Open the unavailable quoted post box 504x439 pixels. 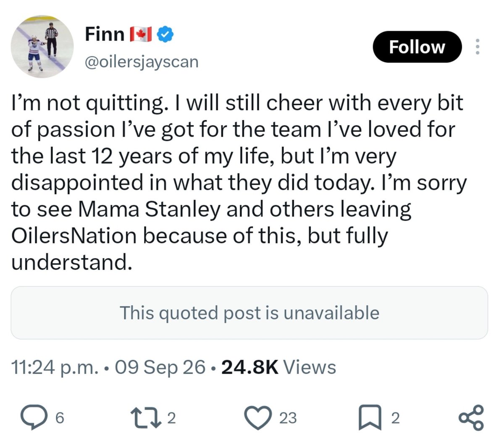click(x=249, y=313)
